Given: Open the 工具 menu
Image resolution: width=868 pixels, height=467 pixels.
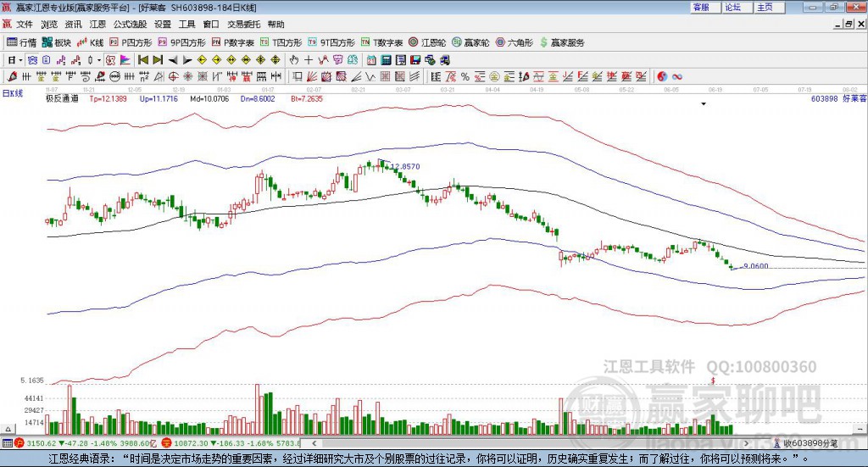Looking at the screenshot, I should 186,25.
